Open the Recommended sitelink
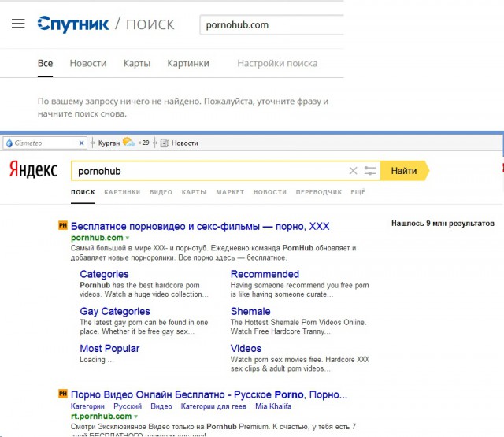Viewport: 504px width, 437px height. pyautogui.click(x=265, y=274)
